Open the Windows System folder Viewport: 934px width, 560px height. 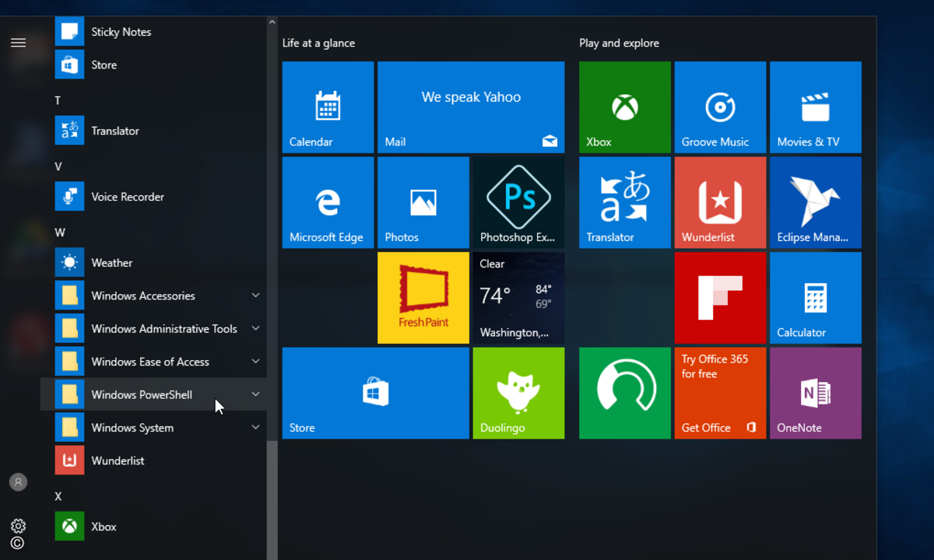(153, 428)
